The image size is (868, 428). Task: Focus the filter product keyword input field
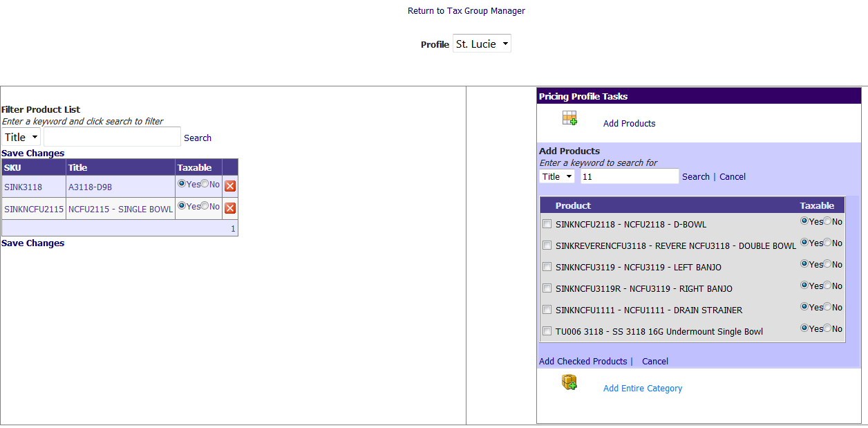[112, 137]
